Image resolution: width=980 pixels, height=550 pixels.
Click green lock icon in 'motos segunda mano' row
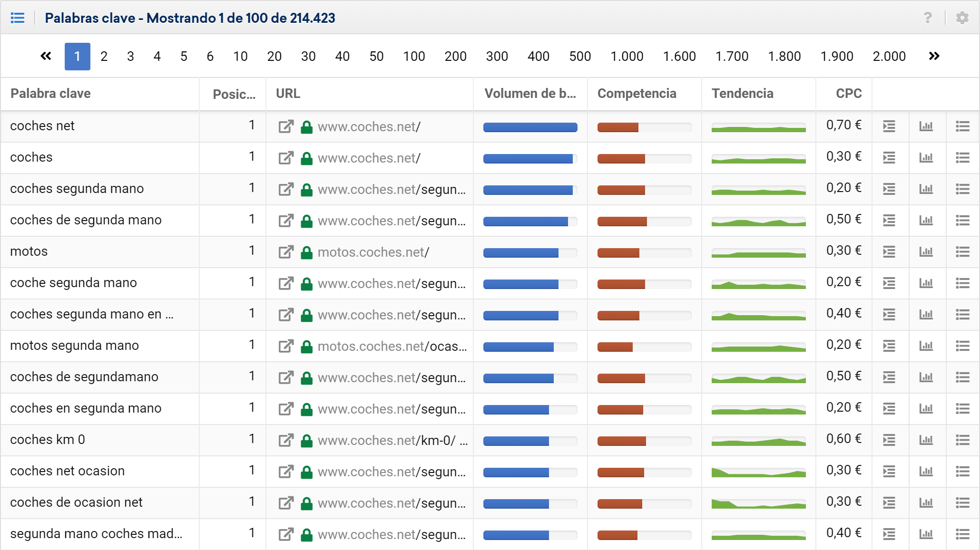click(307, 346)
